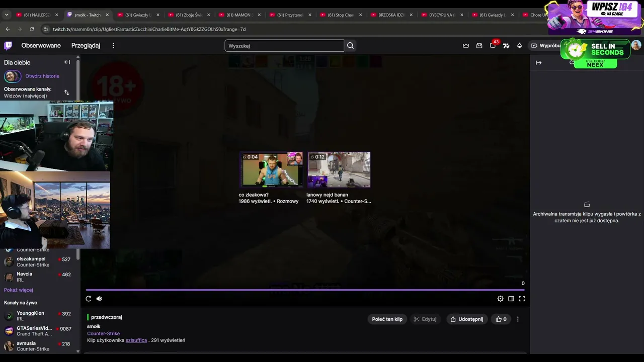Play the 'lanowy nejd banan' clip thumbnail
This screenshot has width=644, height=362.
(339, 170)
